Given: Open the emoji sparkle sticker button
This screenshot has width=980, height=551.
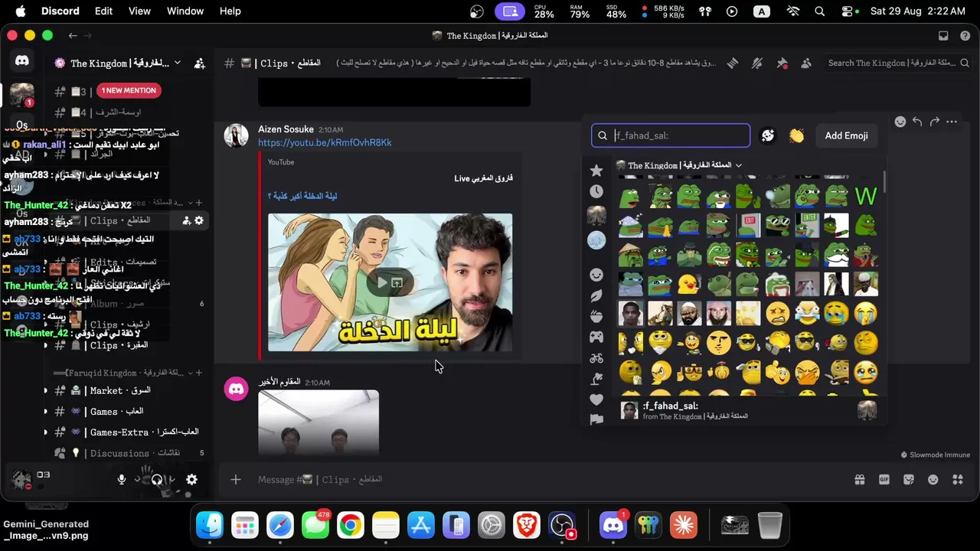Looking at the screenshot, I should click(x=768, y=135).
